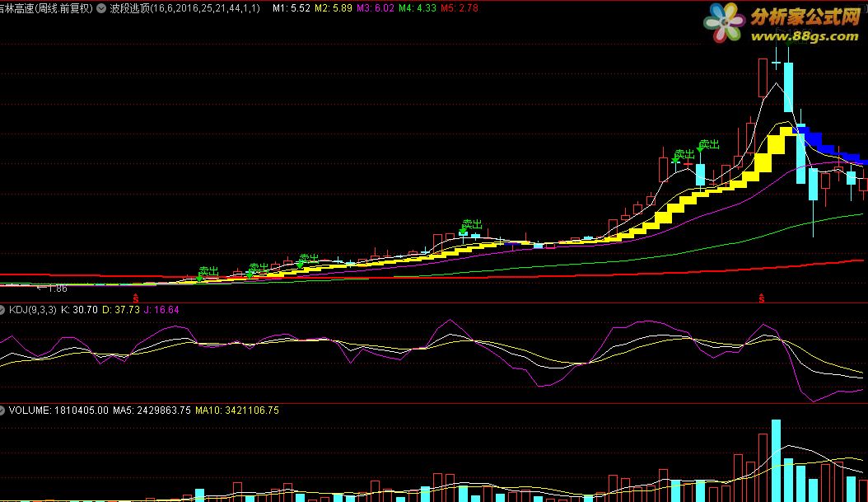The width and height of the screenshot is (868, 502).
Task: Open the dropdown arrow beside 吉林高速 title
Action: pos(101,8)
